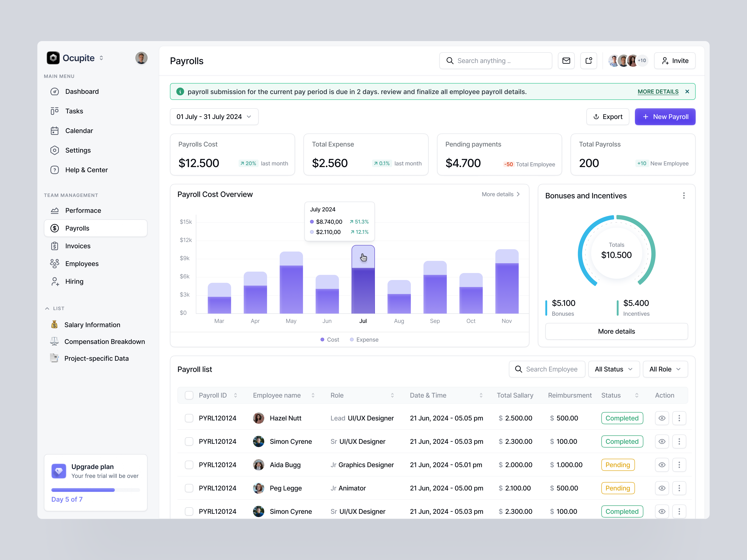Image resolution: width=747 pixels, height=560 pixels.
Task: Open the date range selector for July 2024
Action: coord(214,116)
